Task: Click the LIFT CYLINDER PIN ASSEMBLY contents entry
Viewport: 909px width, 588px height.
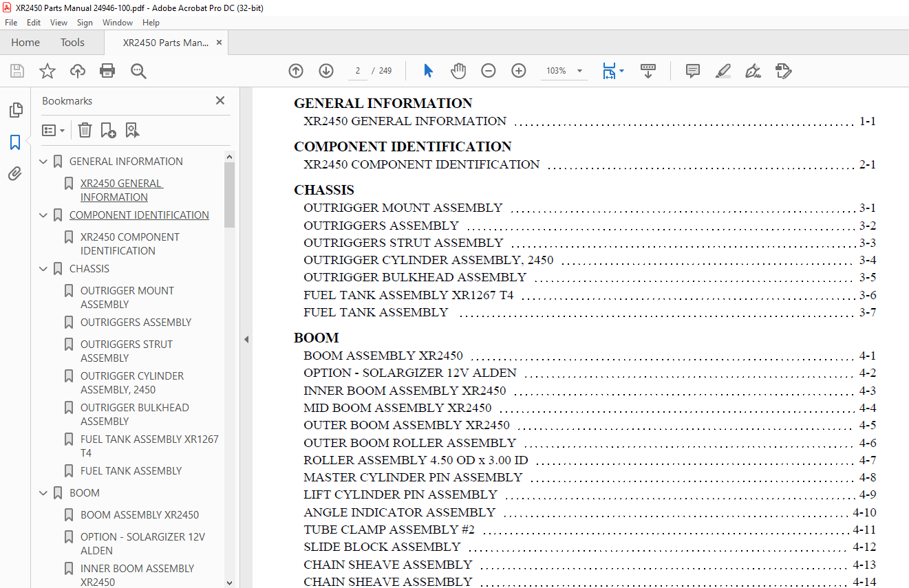Action: (x=400, y=495)
